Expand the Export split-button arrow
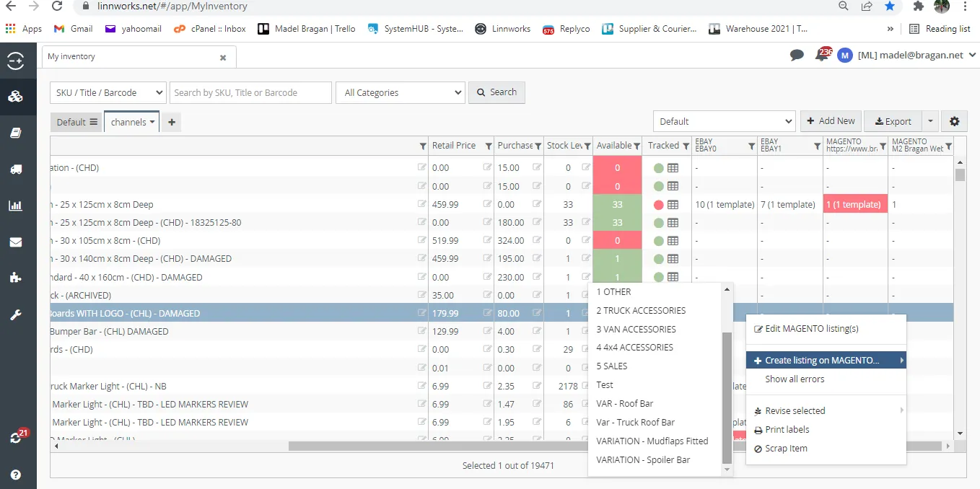980x489 pixels. tap(930, 121)
